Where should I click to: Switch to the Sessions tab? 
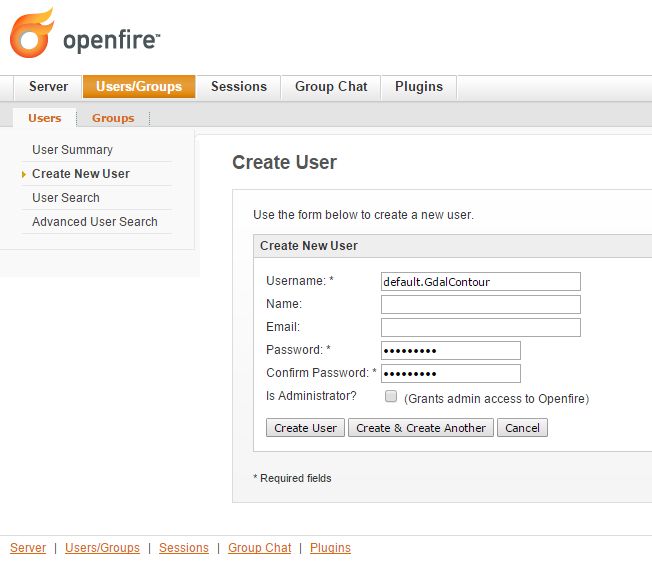click(x=238, y=87)
